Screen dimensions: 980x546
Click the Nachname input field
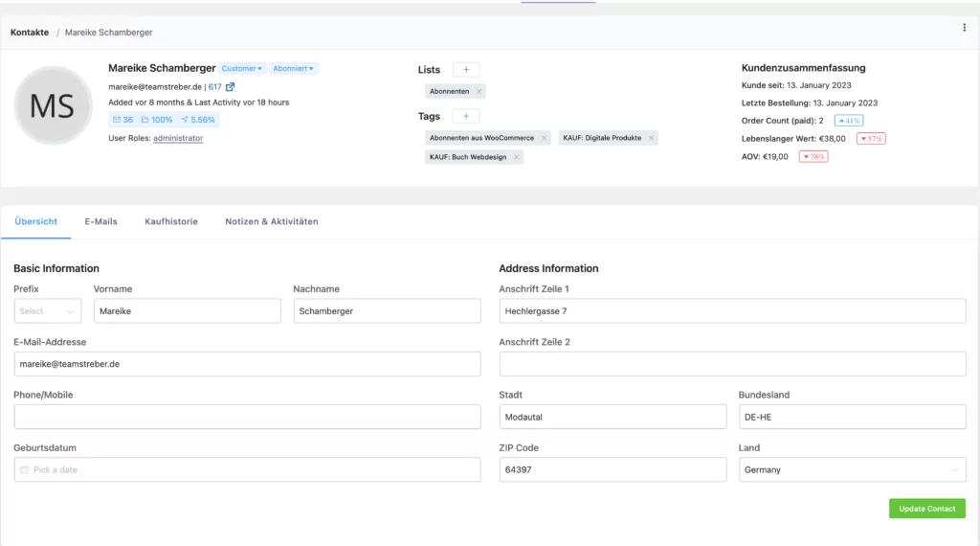(x=387, y=311)
